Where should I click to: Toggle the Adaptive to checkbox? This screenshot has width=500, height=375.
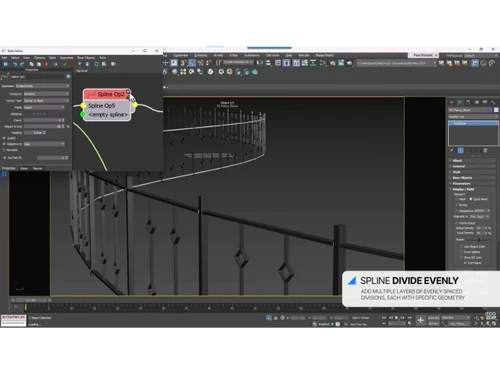pyautogui.click(x=4, y=144)
